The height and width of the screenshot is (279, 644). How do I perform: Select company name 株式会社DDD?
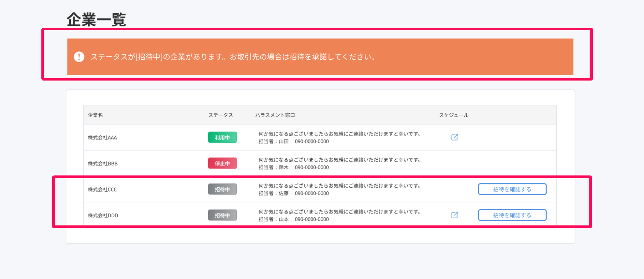tap(103, 215)
